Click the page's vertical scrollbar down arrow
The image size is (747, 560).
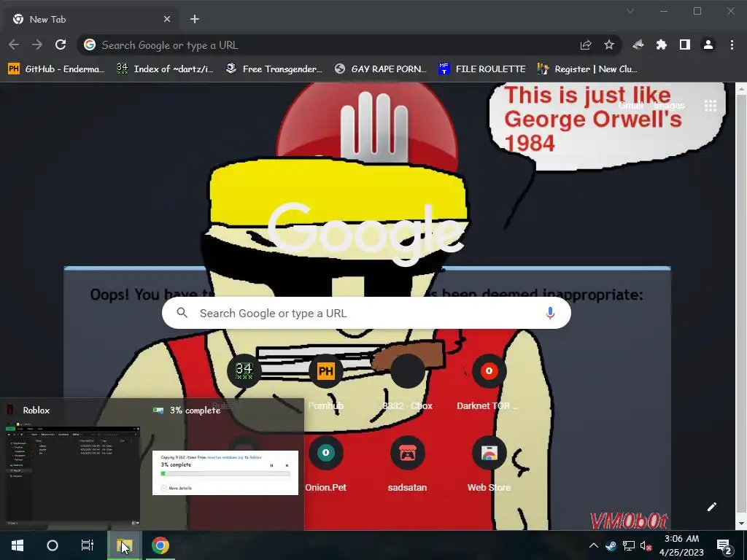pos(741,524)
